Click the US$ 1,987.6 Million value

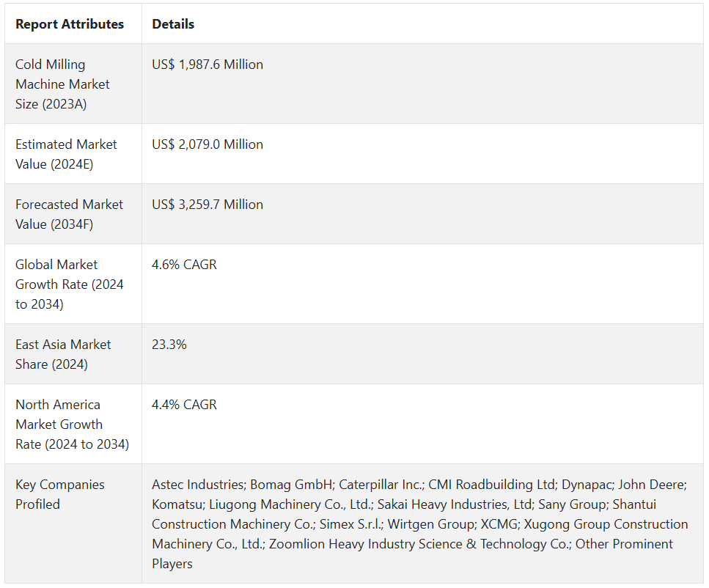(x=207, y=65)
